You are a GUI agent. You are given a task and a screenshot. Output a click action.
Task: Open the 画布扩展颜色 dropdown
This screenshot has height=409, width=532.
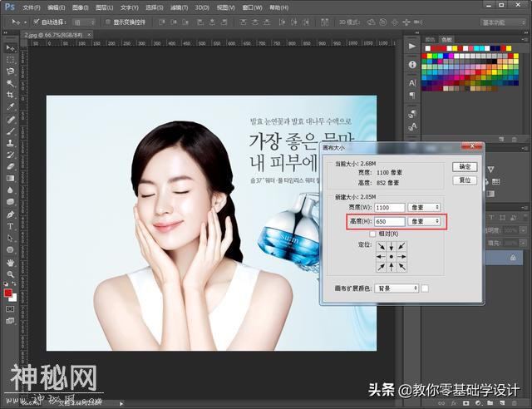(x=395, y=288)
